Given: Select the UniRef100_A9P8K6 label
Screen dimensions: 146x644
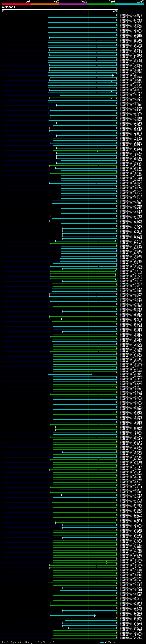Looking at the screenshot, I should click(131, 82).
